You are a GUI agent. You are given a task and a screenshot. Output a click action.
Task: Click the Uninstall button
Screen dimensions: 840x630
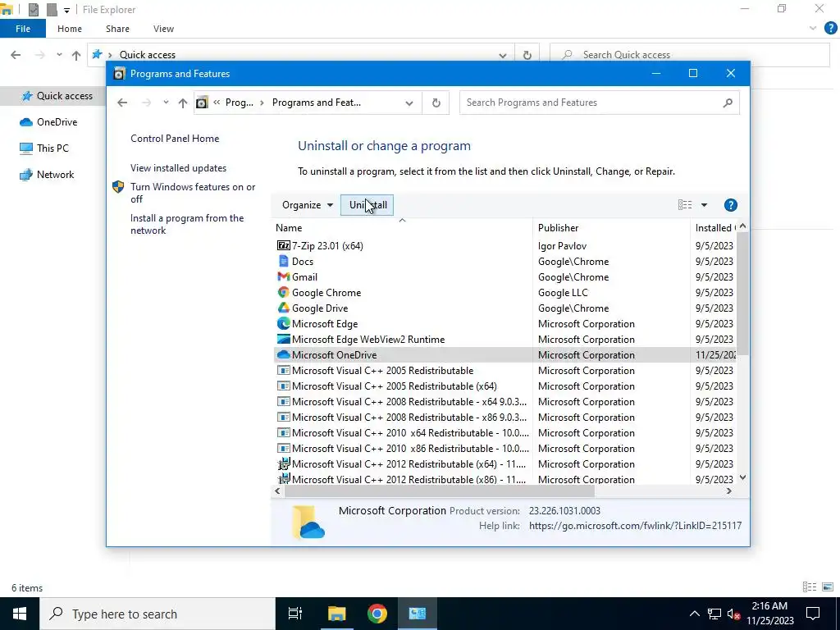367,204
